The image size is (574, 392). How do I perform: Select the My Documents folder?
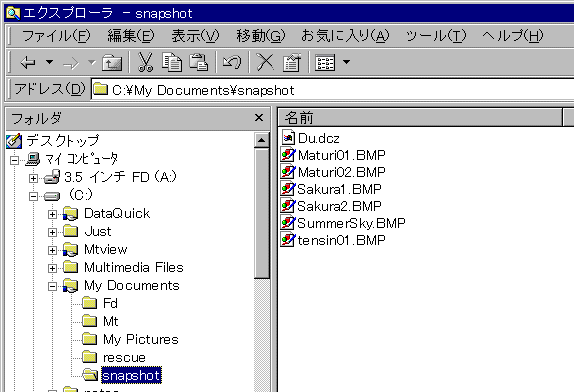[x=132, y=285]
